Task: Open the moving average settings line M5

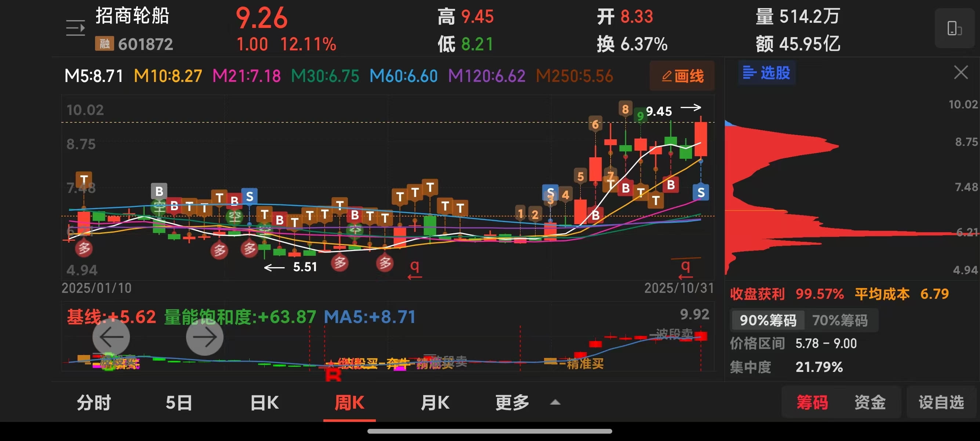Action: point(94,76)
